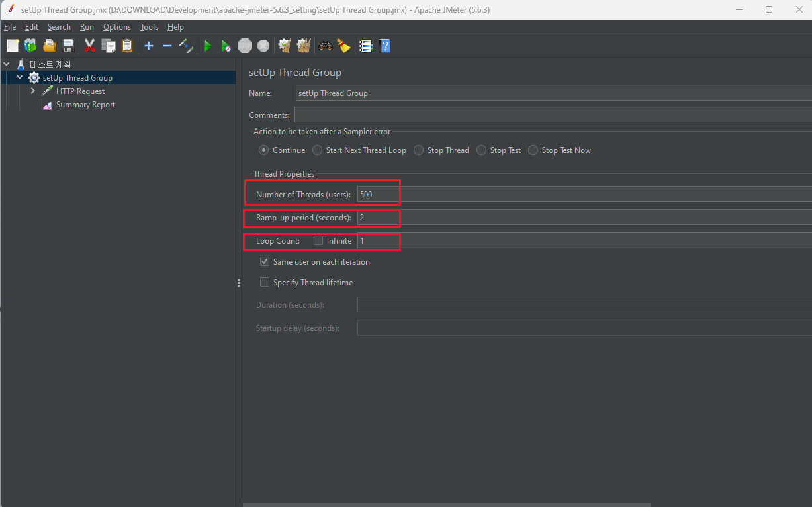Click the Clear broom with gear icon
This screenshot has height=507, width=812.
pos(285,46)
